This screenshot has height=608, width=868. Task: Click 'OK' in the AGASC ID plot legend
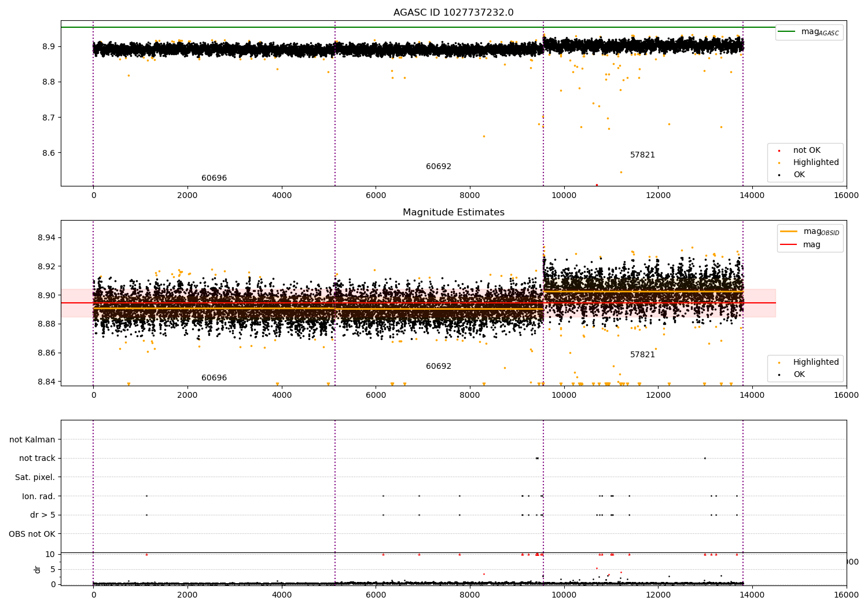[x=799, y=175]
